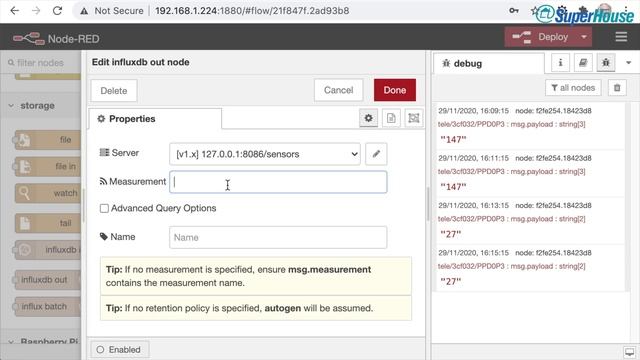Open node appearance icon tab

coord(413,118)
